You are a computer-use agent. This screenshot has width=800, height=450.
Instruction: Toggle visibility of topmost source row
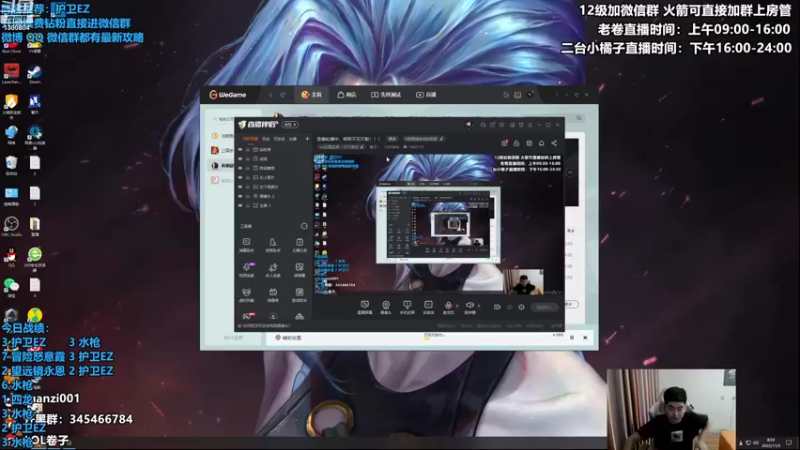240,149
